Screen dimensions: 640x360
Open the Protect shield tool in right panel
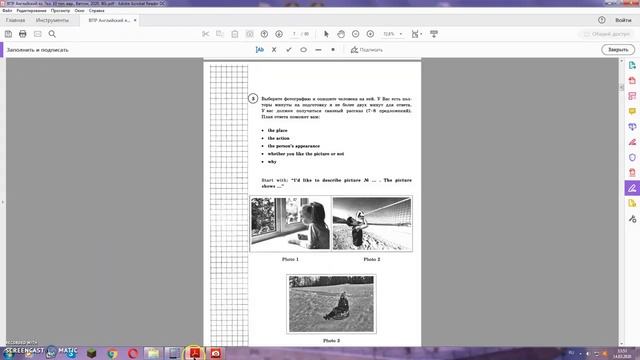(632, 158)
